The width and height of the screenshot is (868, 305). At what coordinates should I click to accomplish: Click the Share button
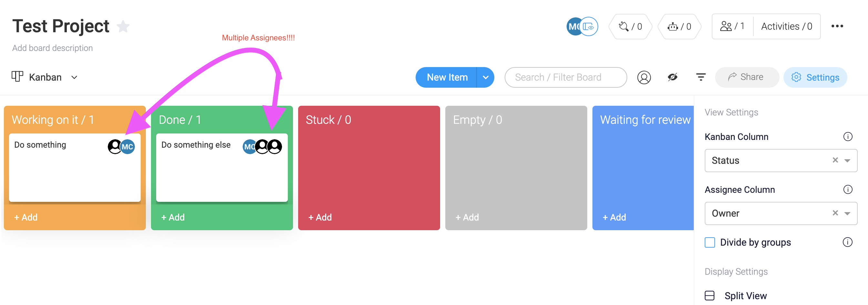click(x=747, y=77)
